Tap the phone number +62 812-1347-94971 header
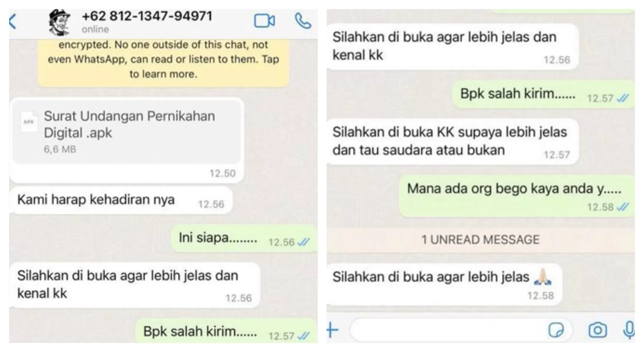 147,16
